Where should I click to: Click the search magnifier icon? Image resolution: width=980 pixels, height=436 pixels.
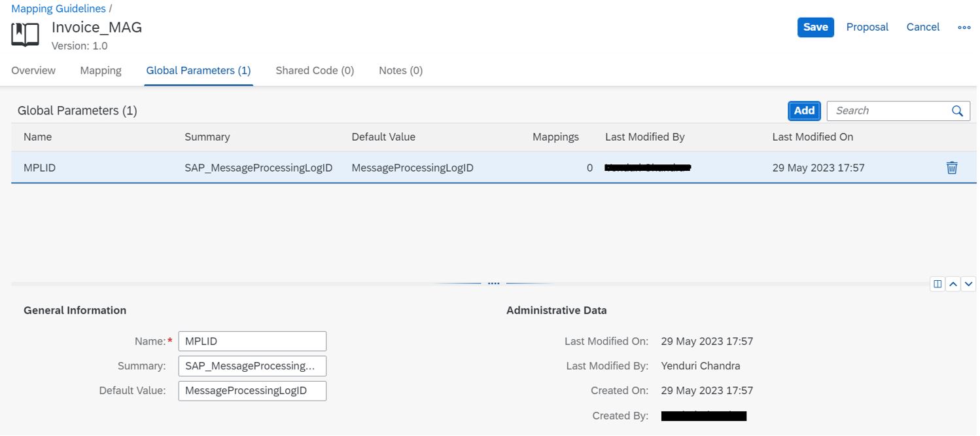(x=957, y=111)
